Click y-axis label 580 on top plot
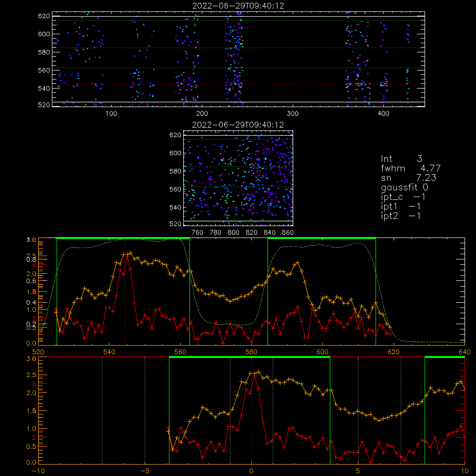 point(44,52)
